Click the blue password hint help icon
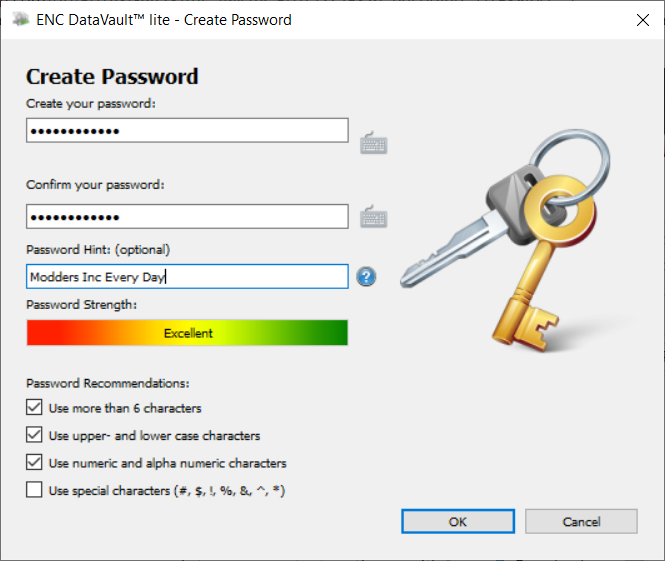This screenshot has height=561, width=665. 366,277
